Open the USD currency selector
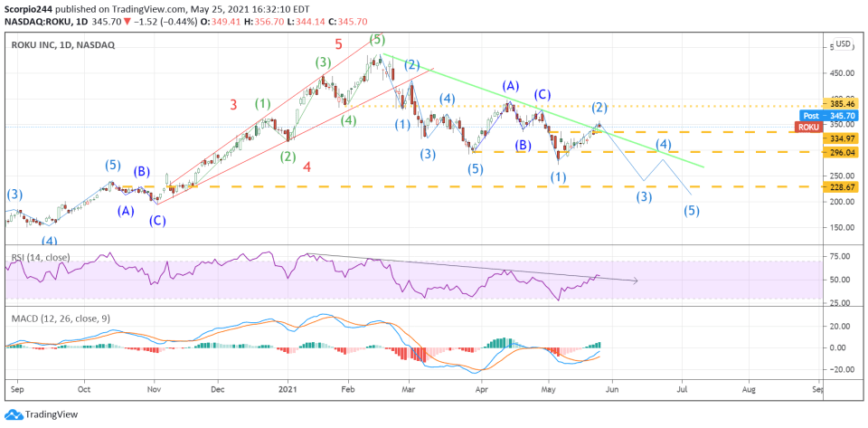Screen dimensions: 868x428 pyautogui.click(x=843, y=43)
